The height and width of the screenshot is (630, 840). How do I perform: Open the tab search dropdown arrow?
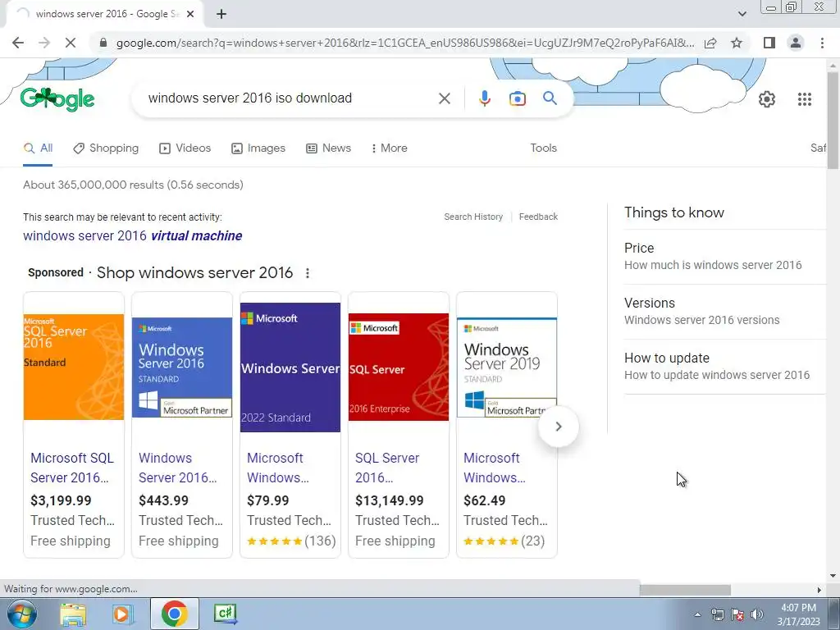click(x=742, y=14)
